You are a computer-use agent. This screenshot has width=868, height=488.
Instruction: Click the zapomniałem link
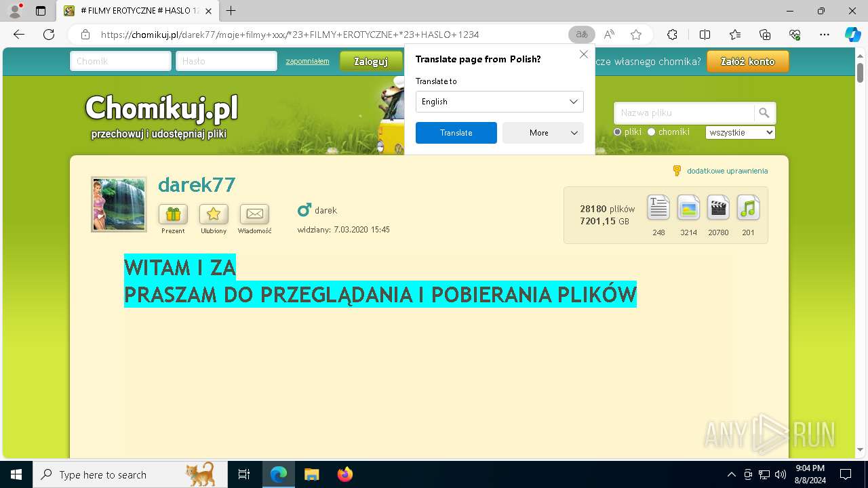coord(307,61)
